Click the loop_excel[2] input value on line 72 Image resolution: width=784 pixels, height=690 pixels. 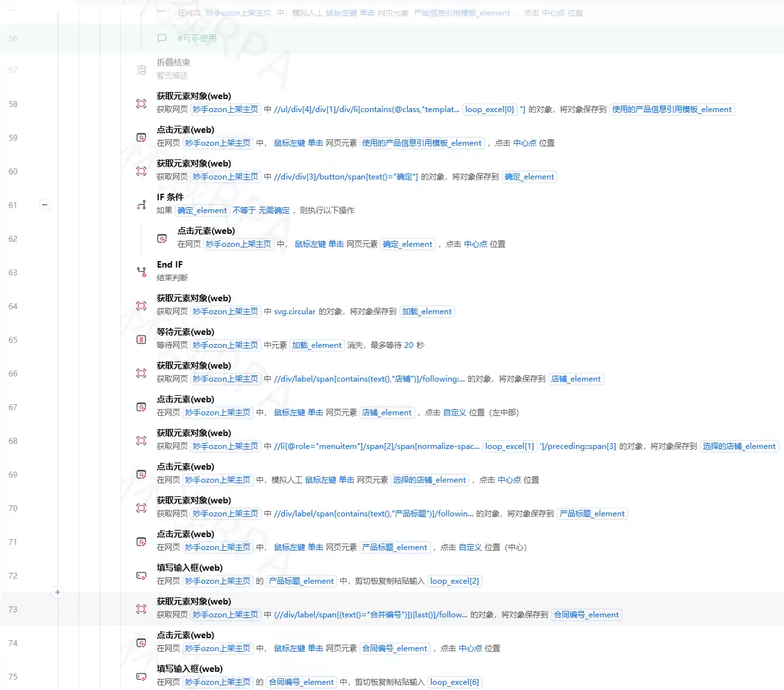click(x=455, y=581)
